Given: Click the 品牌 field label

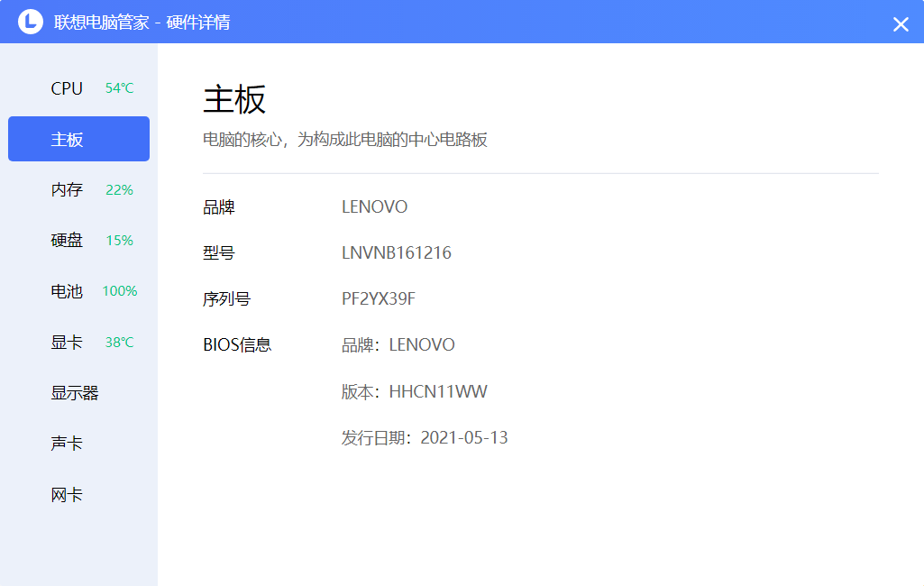Looking at the screenshot, I should coord(219,207).
